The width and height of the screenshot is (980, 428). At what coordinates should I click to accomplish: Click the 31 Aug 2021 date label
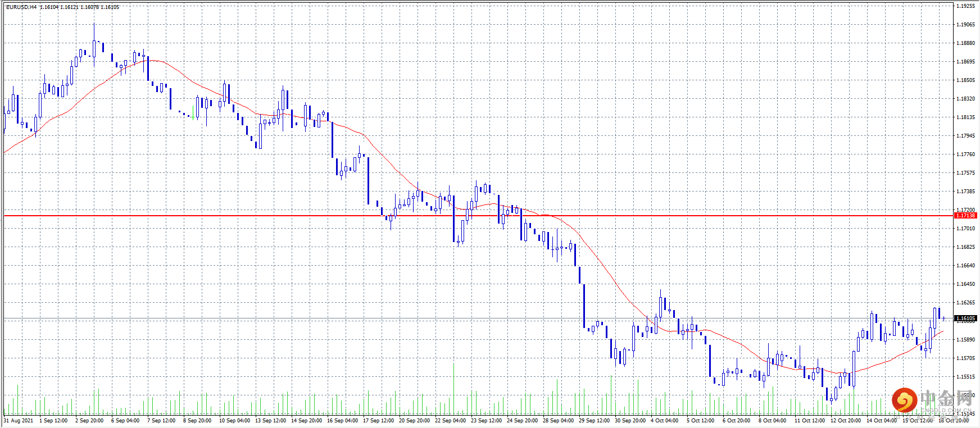point(19,421)
